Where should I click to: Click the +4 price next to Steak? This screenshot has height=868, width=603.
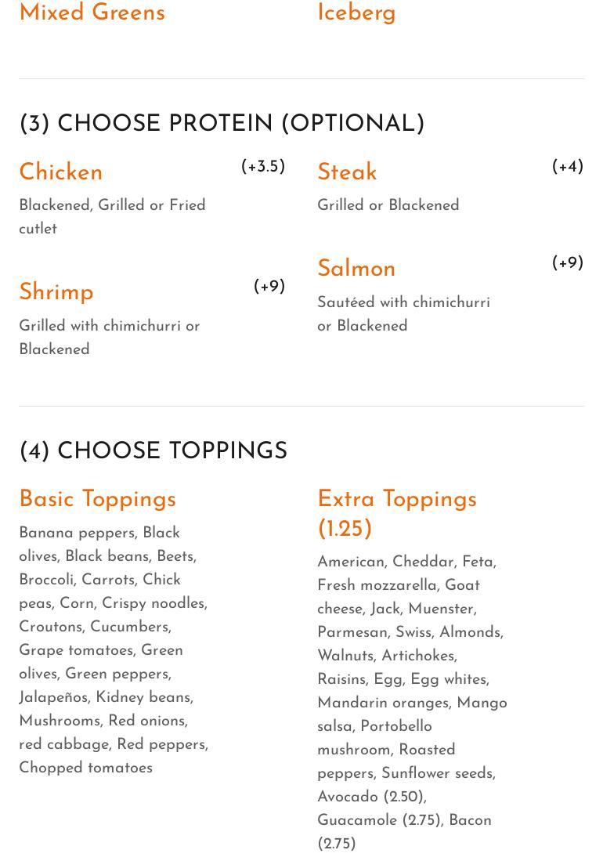coord(568,167)
